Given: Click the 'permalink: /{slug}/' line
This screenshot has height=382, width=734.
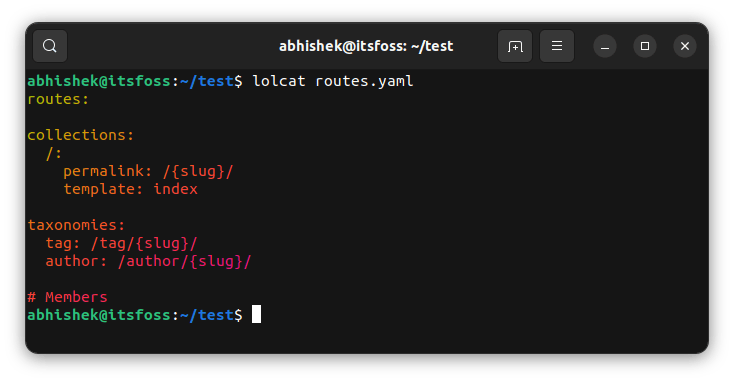Looking at the screenshot, I should coord(148,171).
